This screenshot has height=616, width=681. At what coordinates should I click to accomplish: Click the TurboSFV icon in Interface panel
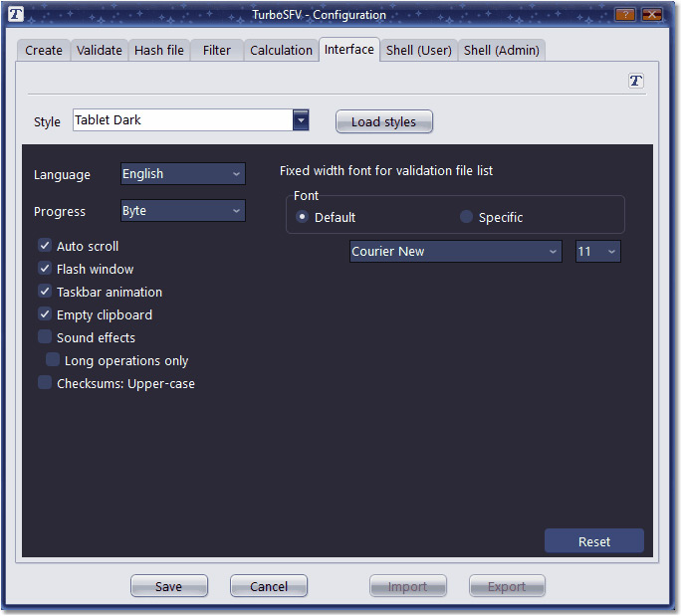click(x=636, y=81)
